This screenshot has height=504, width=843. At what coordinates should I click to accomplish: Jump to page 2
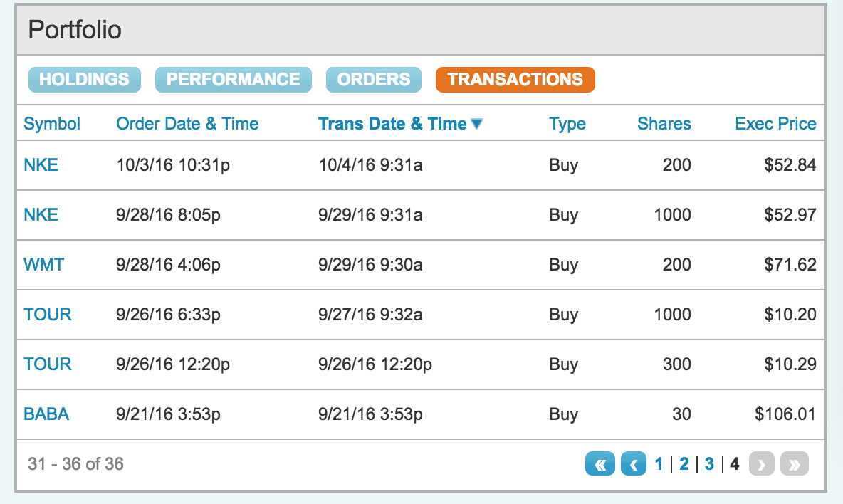click(684, 463)
